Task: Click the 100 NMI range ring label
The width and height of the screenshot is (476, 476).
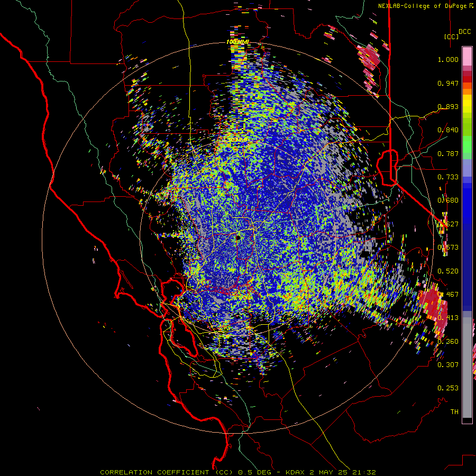Action: pos(237,42)
